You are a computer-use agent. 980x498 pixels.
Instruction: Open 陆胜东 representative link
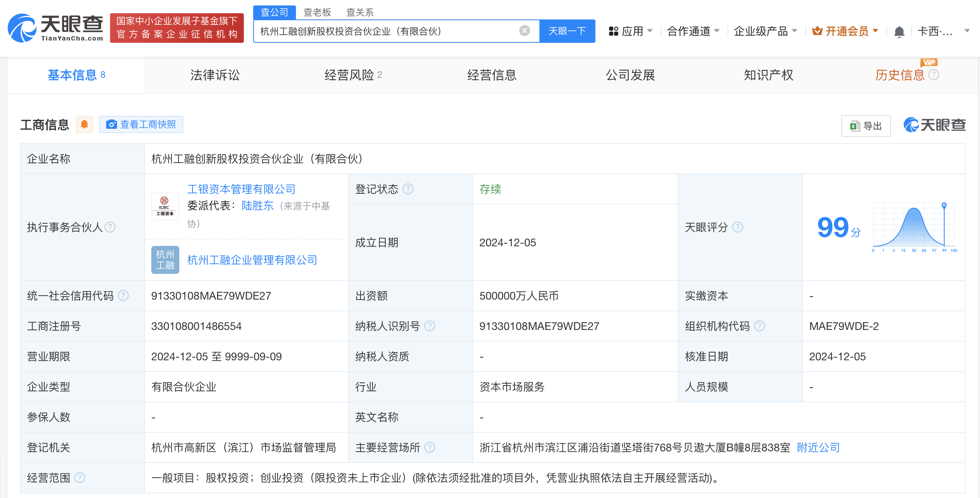258,205
